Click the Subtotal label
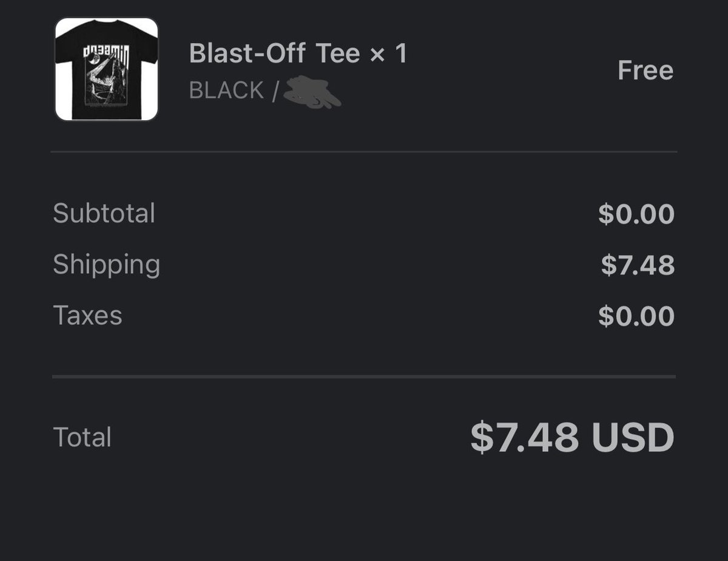The image size is (728, 561). tap(104, 214)
